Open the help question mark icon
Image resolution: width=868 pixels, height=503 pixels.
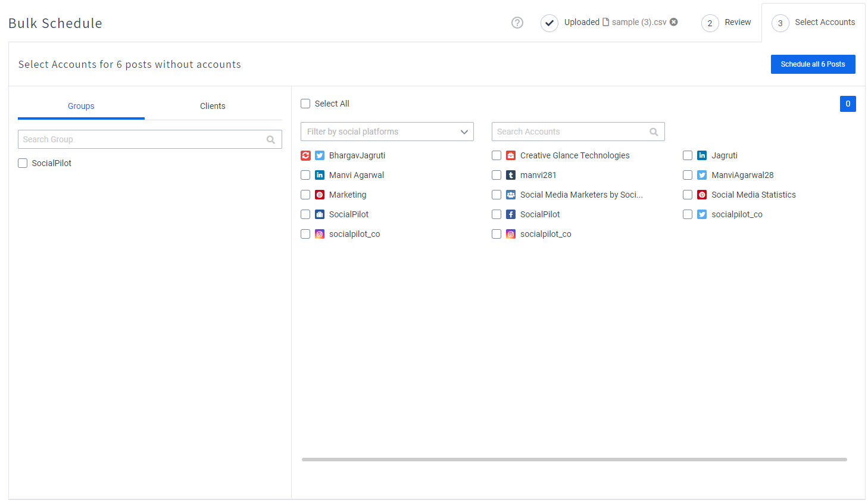tap(517, 23)
